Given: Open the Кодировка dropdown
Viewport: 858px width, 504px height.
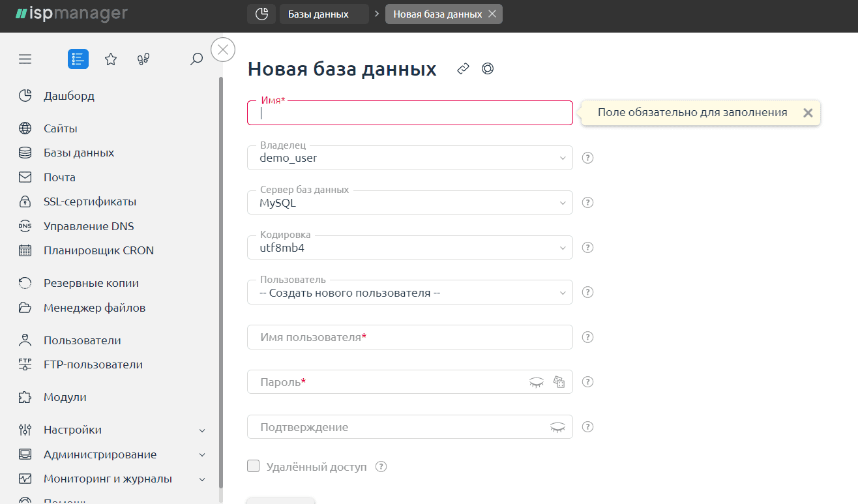Looking at the screenshot, I should pos(410,248).
